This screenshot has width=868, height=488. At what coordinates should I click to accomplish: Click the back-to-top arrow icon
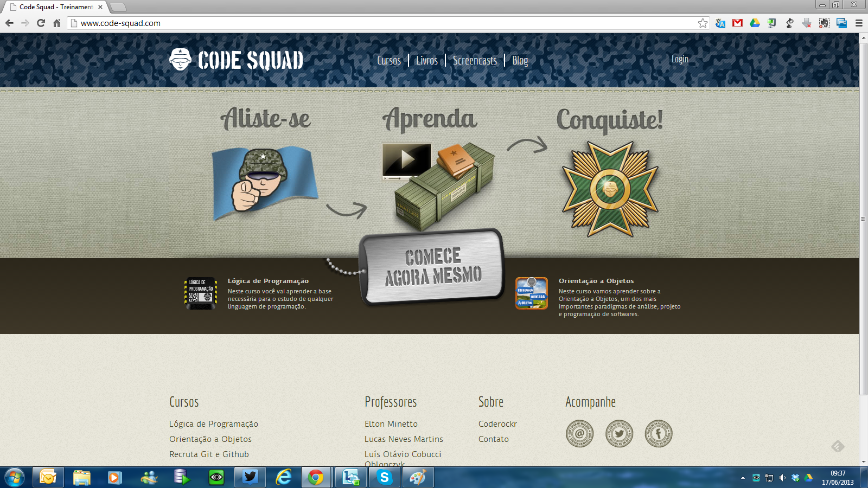point(838,446)
